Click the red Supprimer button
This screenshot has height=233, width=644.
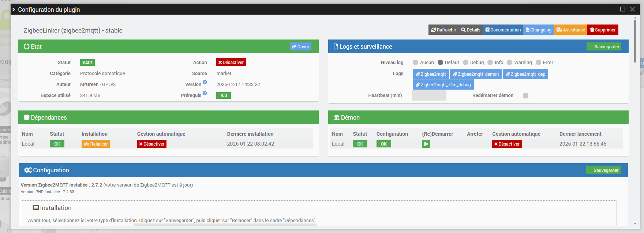603,30
